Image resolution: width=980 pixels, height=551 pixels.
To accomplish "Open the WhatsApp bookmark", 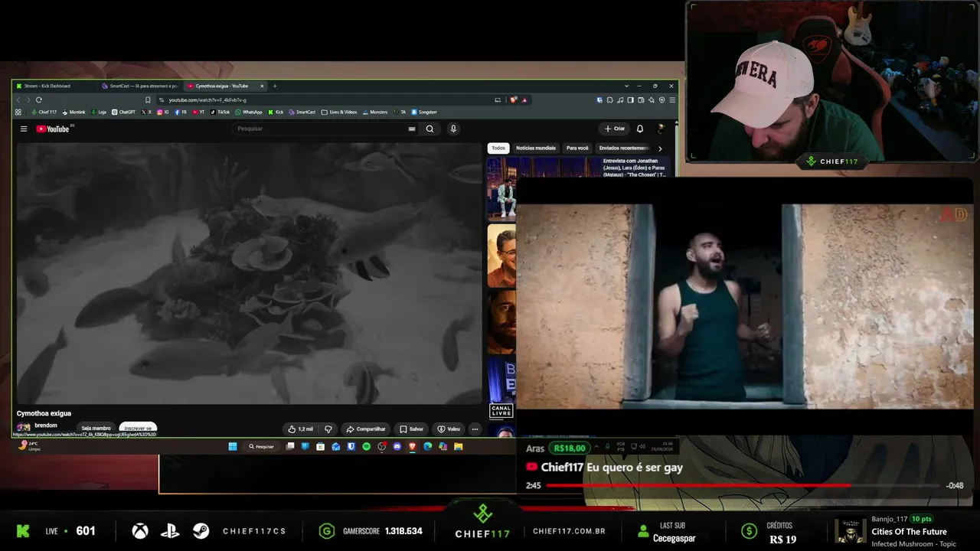I will click(x=249, y=112).
